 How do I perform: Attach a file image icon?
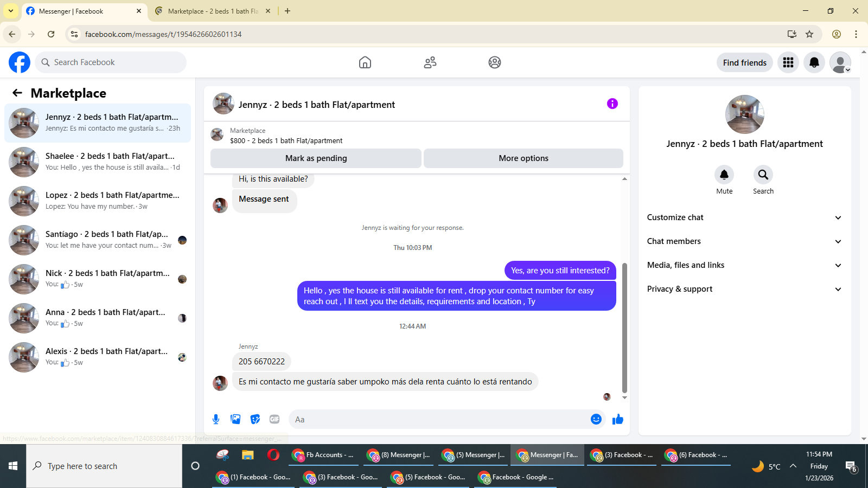tap(235, 419)
